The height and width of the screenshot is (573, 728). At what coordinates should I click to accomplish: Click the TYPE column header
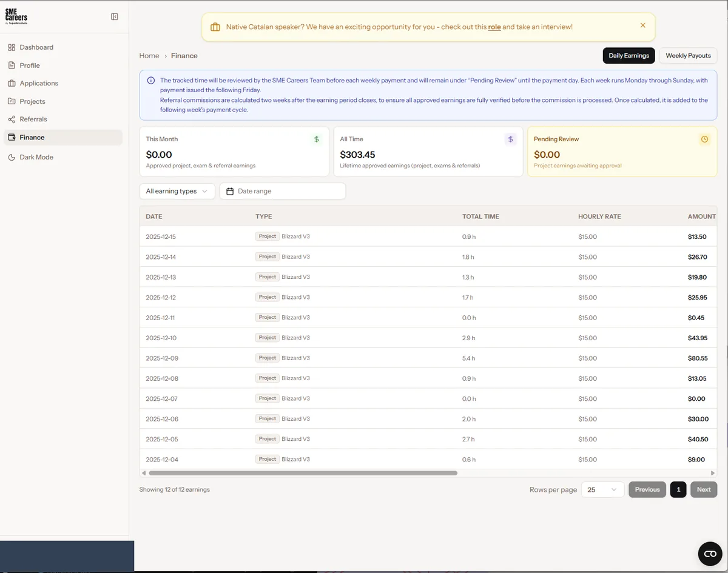coord(263,216)
